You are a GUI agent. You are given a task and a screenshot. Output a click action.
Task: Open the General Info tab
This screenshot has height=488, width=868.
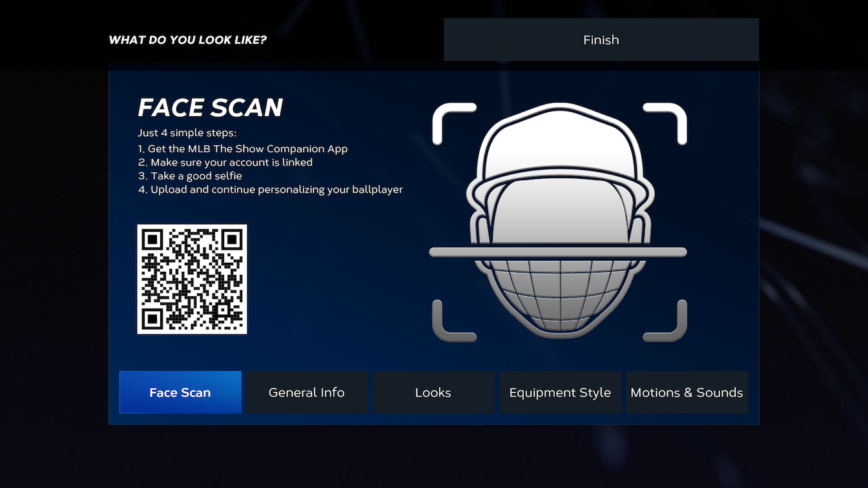click(307, 392)
